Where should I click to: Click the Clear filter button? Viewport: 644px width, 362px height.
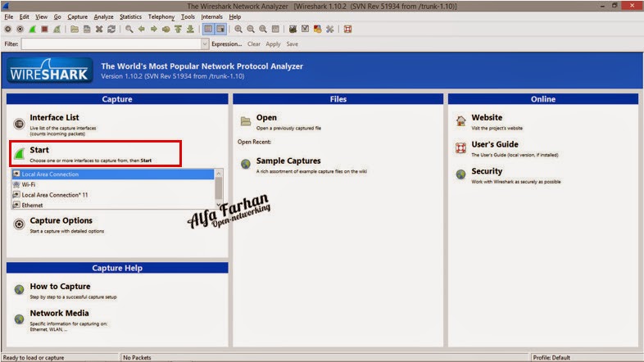(x=254, y=44)
